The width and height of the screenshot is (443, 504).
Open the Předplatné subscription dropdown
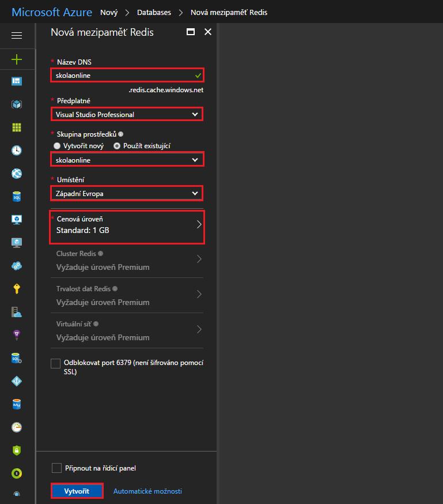[x=127, y=114]
